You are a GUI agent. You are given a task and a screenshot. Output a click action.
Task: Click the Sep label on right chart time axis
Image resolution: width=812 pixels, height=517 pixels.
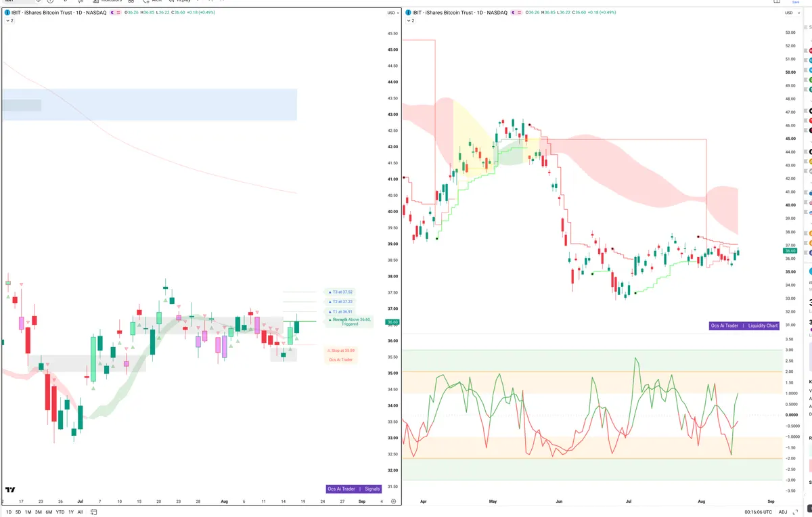click(771, 501)
